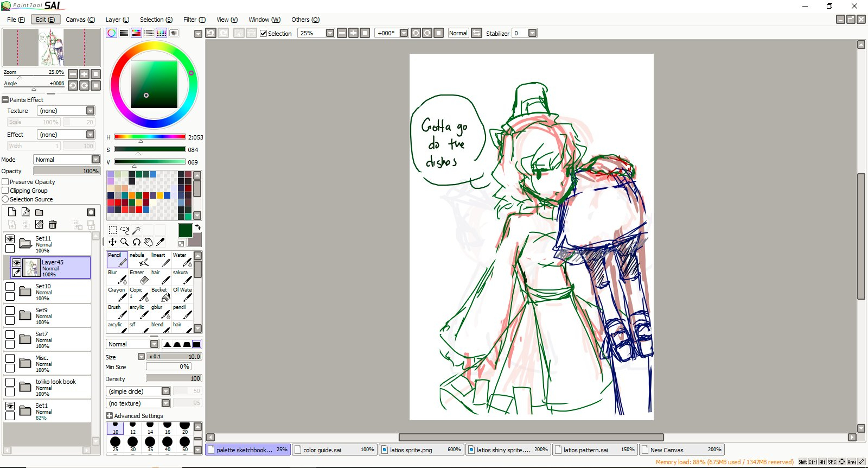Select the Magic Wand tool

pos(136,230)
